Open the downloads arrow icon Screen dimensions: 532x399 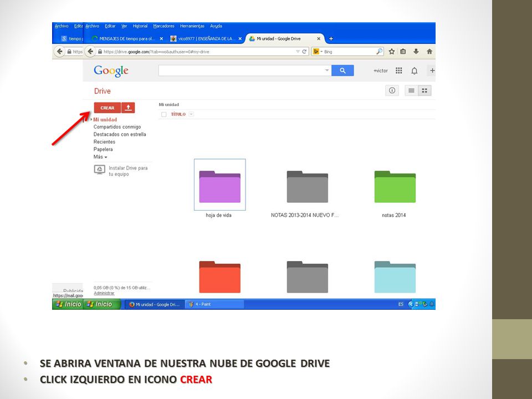(x=416, y=52)
